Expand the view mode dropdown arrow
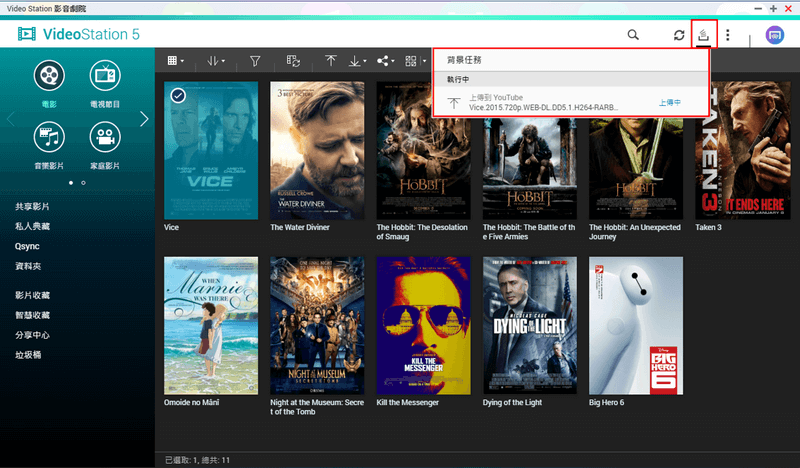 click(x=182, y=61)
